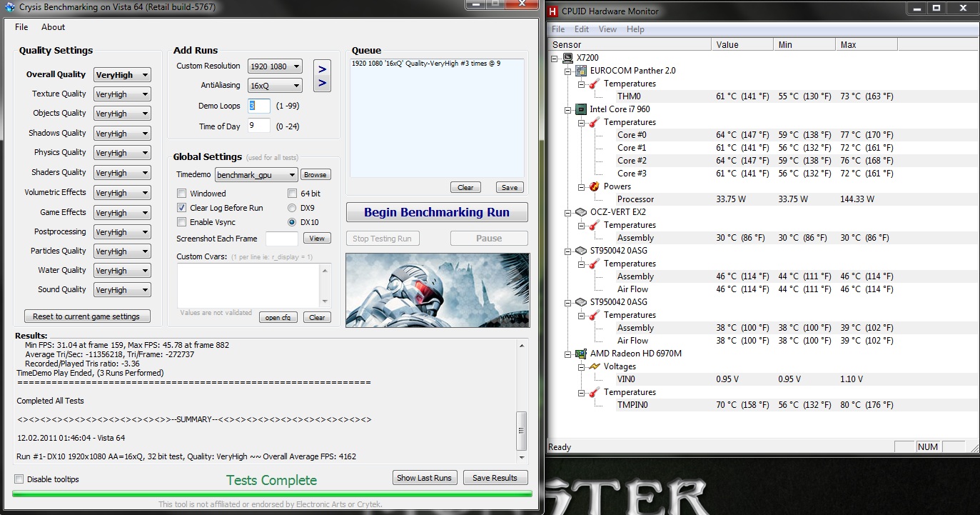The width and height of the screenshot is (980, 515).
Task: Click Reset to current game settings
Action: [87, 316]
